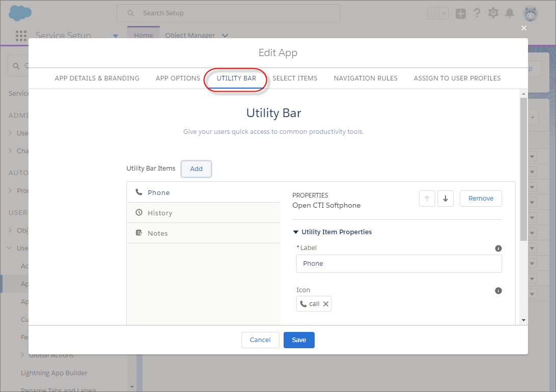Image resolution: width=556 pixels, height=392 pixels.
Task: Open Lightning App Builder in sidebar
Action: point(54,373)
